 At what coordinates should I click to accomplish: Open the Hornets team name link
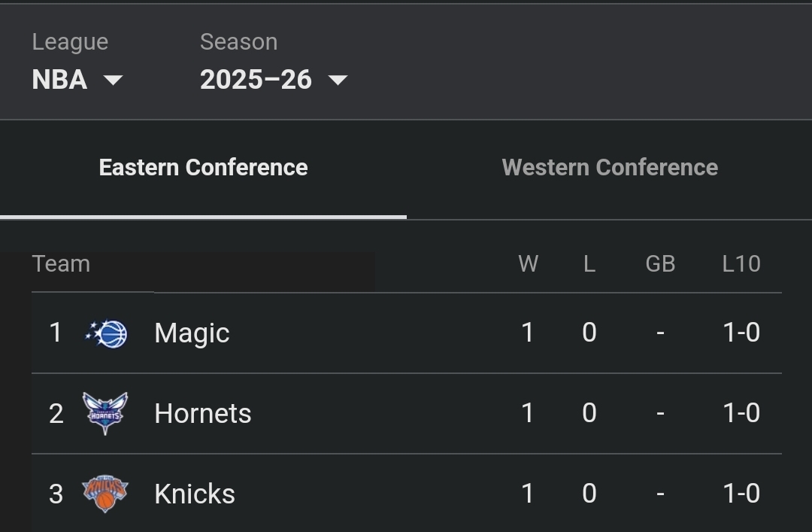click(203, 413)
